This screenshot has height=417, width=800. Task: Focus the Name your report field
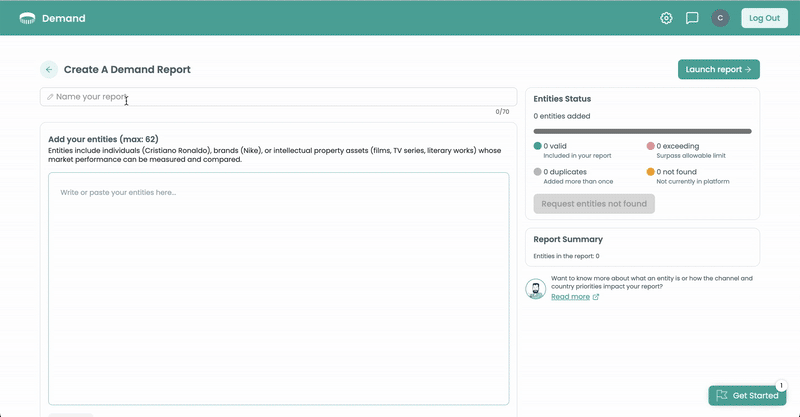[279, 97]
